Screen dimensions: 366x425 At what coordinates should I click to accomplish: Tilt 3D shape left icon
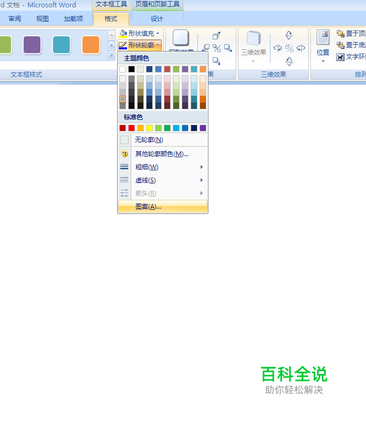(x=278, y=48)
